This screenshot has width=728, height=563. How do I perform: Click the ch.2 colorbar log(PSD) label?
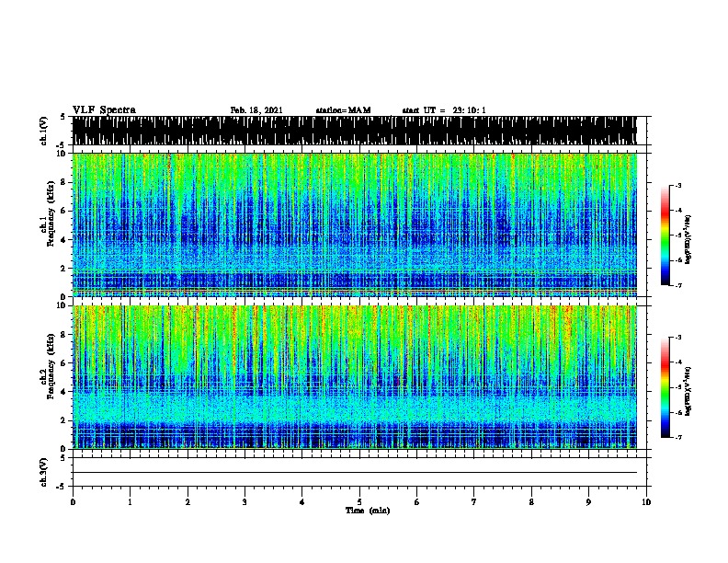pos(688,391)
